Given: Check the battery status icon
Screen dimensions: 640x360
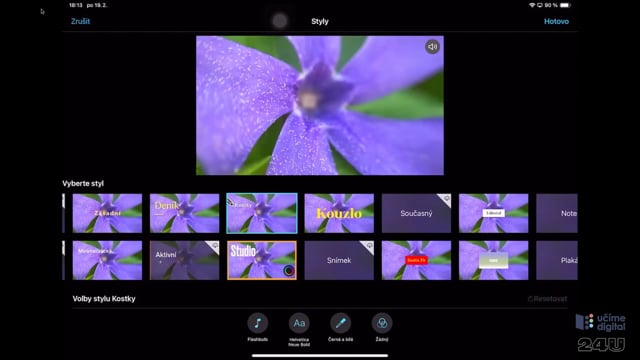Looking at the screenshot, I should point(565,5).
